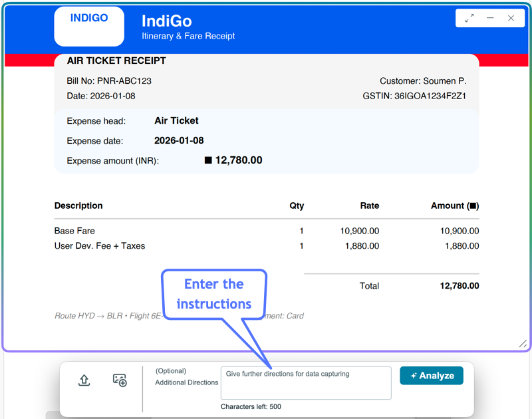Select the 1,880.00 amount cell
The width and height of the screenshot is (532, 419).
coord(462,246)
